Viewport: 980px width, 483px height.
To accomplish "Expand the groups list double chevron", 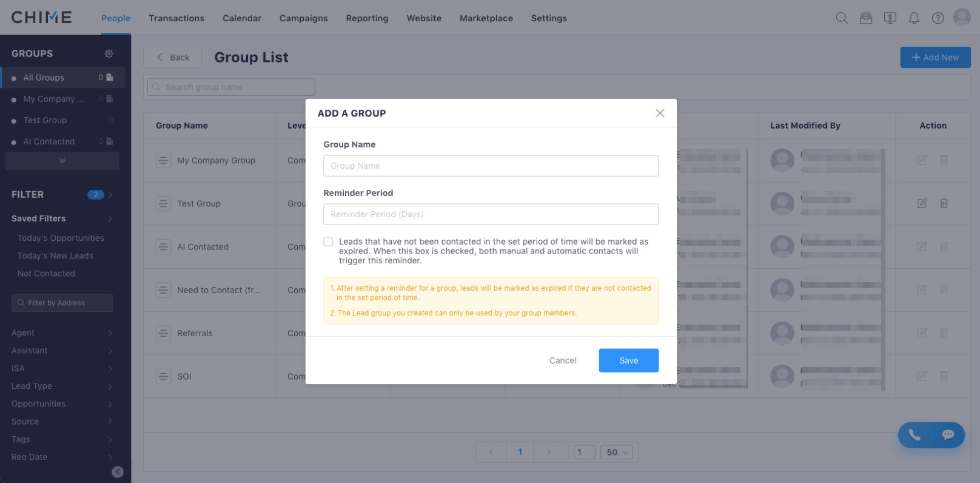I will (x=62, y=161).
